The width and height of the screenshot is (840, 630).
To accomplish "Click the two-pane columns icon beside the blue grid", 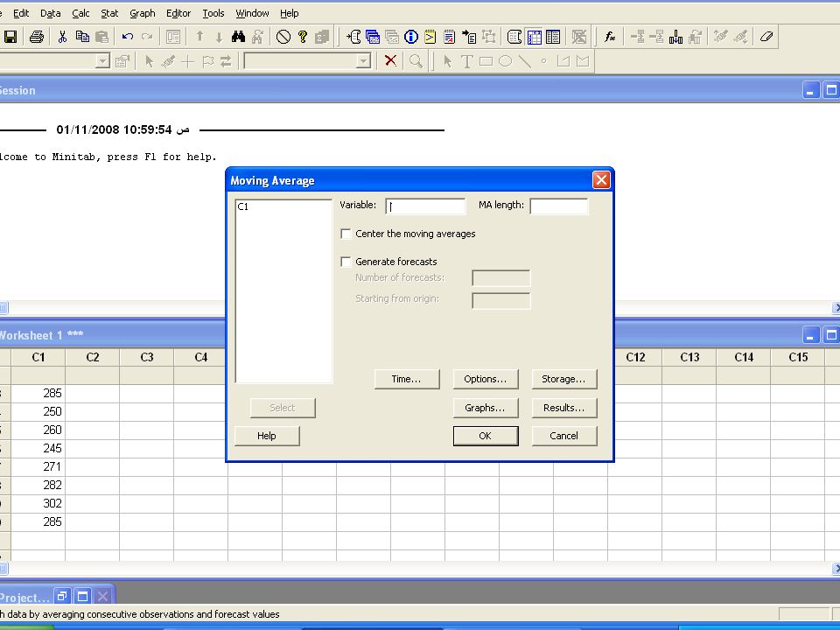I will pyautogui.click(x=553, y=37).
